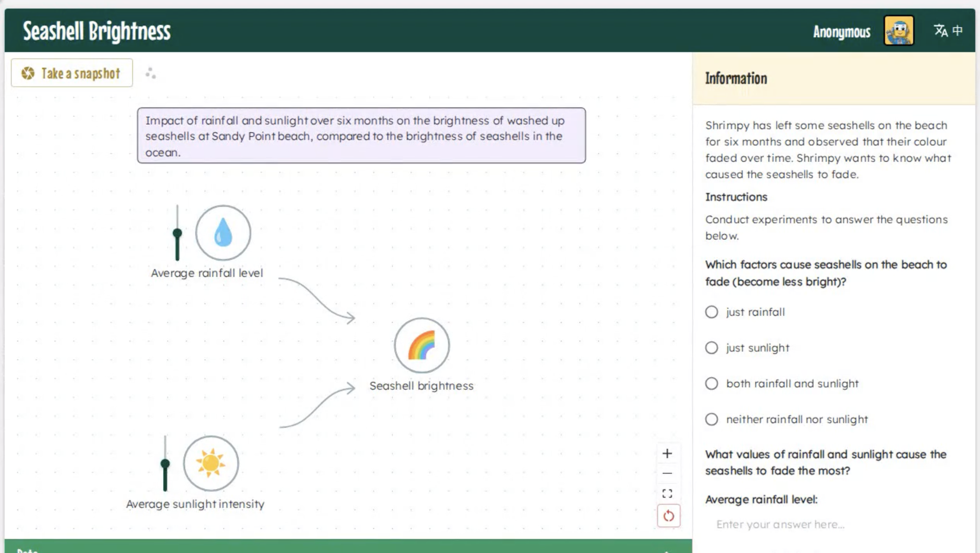Click the experiment description text box

(361, 135)
